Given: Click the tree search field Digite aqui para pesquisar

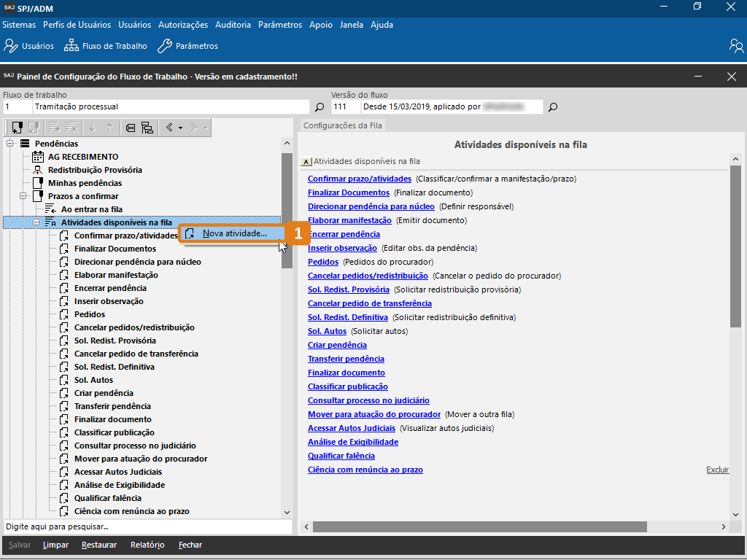Looking at the screenshot, I should (x=147, y=526).
